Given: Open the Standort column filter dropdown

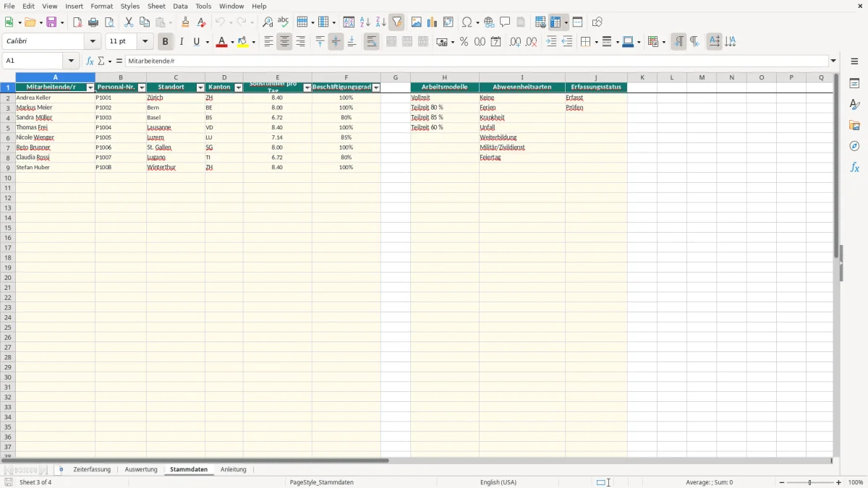Looking at the screenshot, I should click(x=200, y=87).
